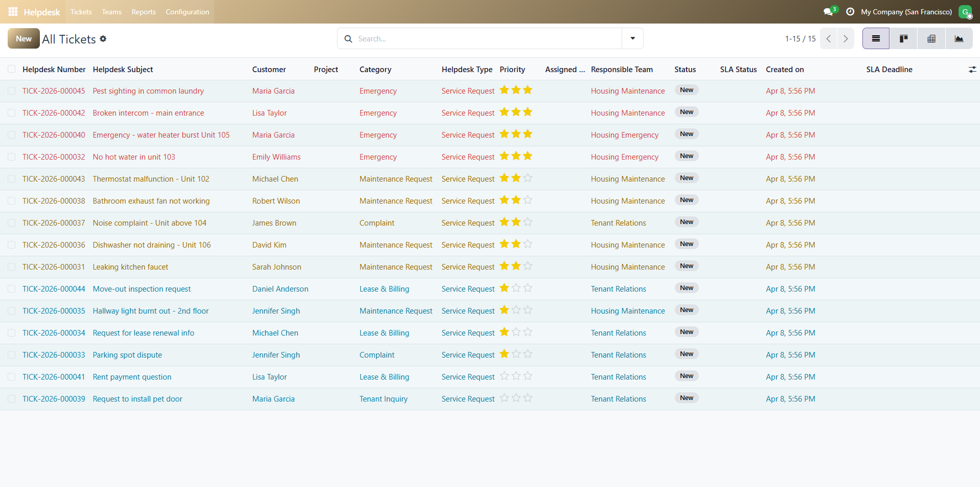
Task: Open the Configuration menu
Action: (187, 12)
